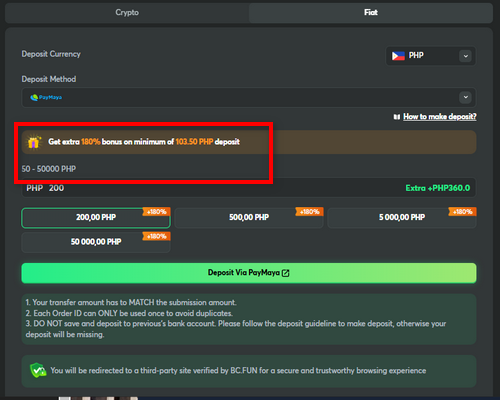Click the Order ID duplicates notice text

pos(129,313)
